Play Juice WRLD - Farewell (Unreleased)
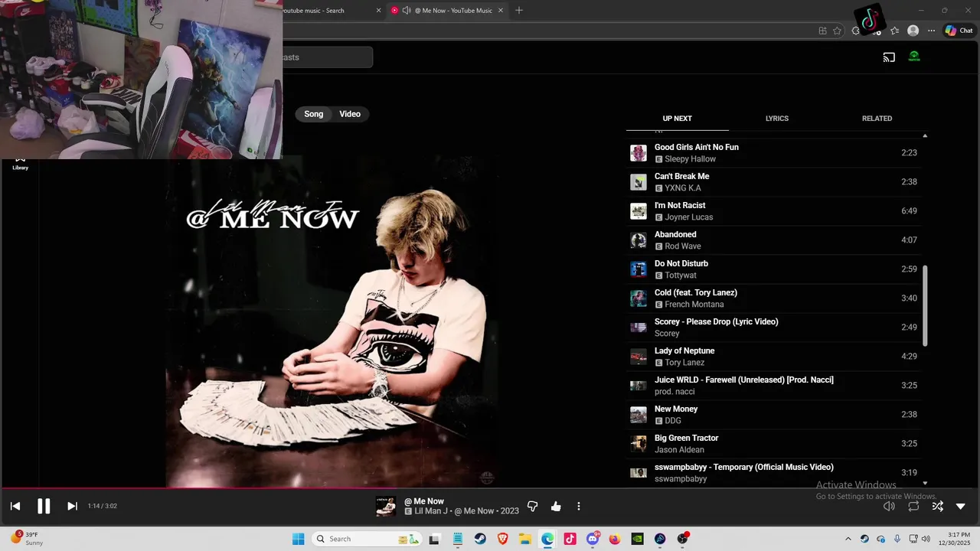This screenshot has height=551, width=980. pyautogui.click(x=773, y=386)
